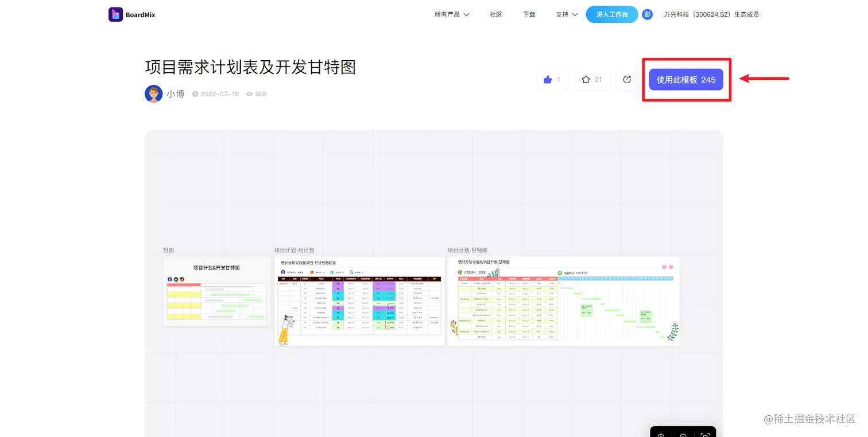
Task: Expand the 所有产品 dropdown menu
Action: 452,15
